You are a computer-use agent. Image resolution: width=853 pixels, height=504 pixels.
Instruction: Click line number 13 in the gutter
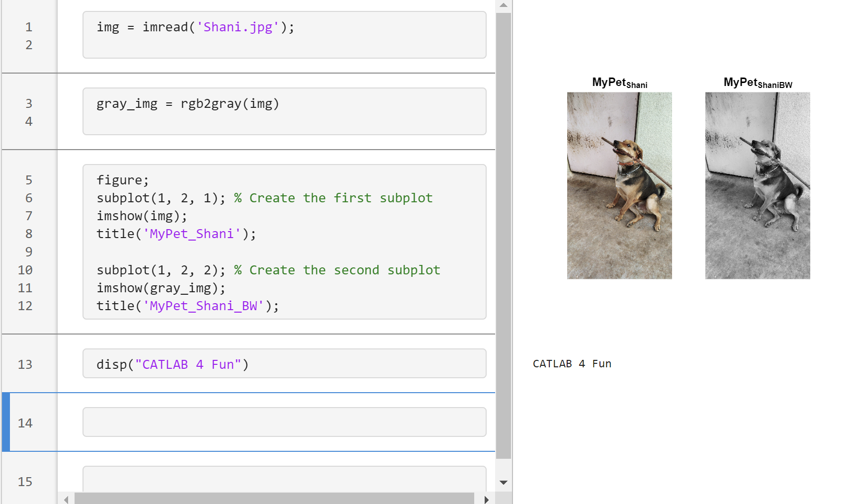click(x=25, y=364)
